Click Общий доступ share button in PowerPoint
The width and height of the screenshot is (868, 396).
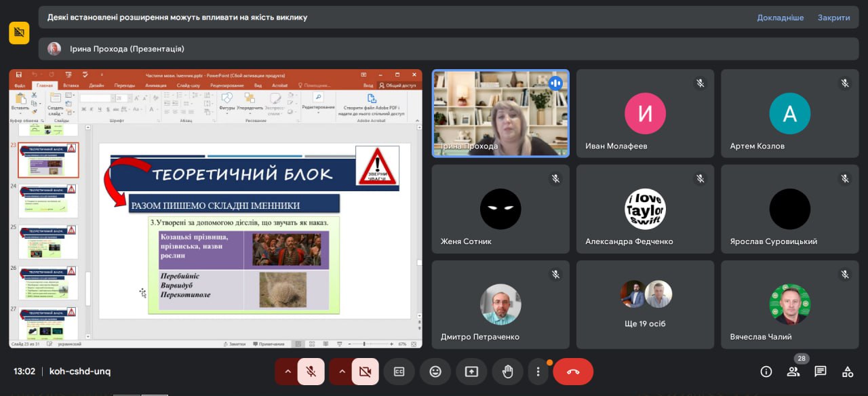[x=398, y=86]
